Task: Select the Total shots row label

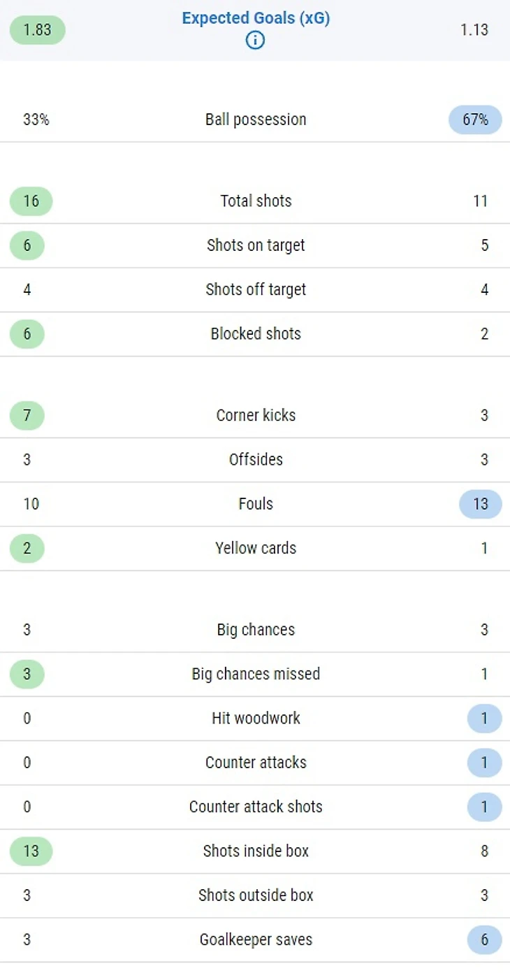Action: (256, 201)
